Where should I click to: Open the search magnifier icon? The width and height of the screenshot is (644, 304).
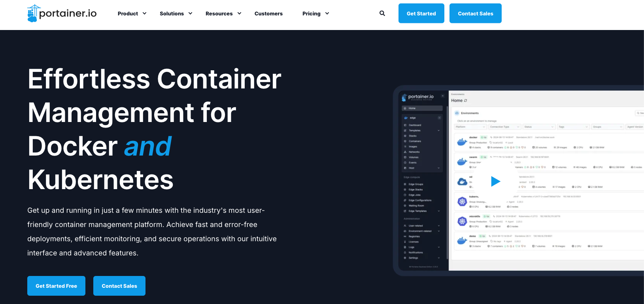click(382, 13)
